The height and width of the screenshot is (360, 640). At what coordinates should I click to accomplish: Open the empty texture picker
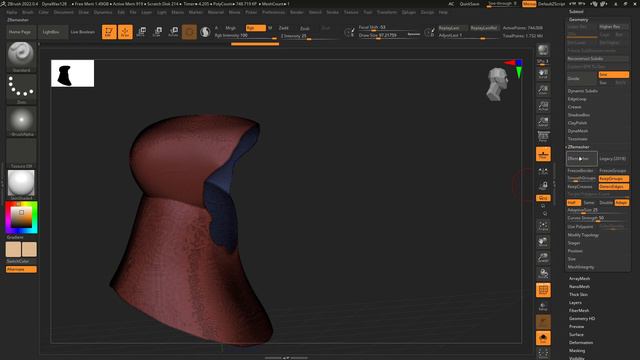tap(21, 153)
